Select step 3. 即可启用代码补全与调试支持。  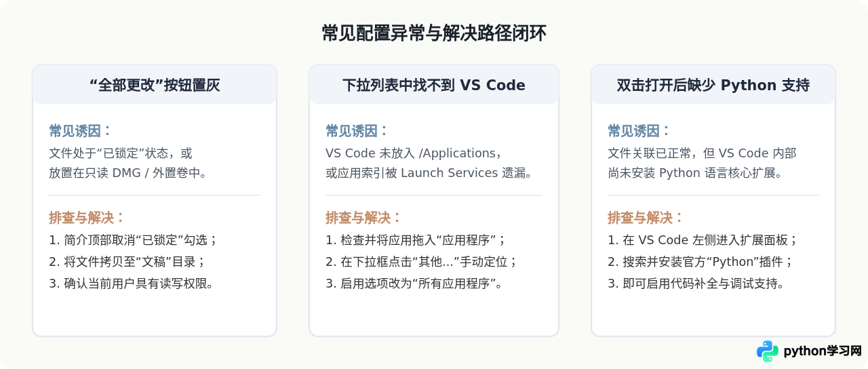tap(696, 284)
